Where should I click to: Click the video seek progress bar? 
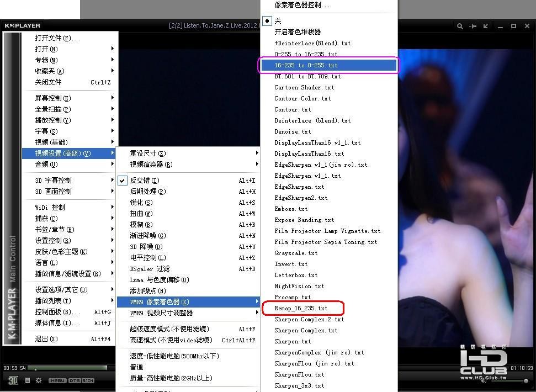click(x=67, y=368)
